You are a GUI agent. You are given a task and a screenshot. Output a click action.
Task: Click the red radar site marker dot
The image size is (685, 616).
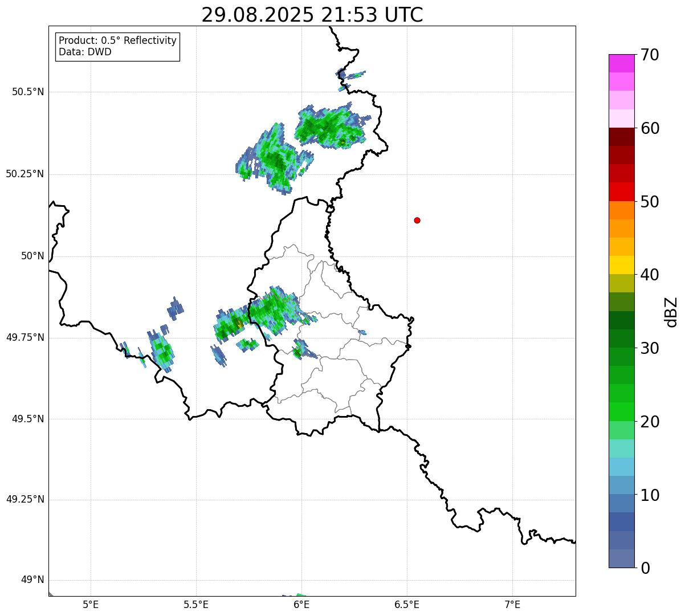tap(417, 220)
